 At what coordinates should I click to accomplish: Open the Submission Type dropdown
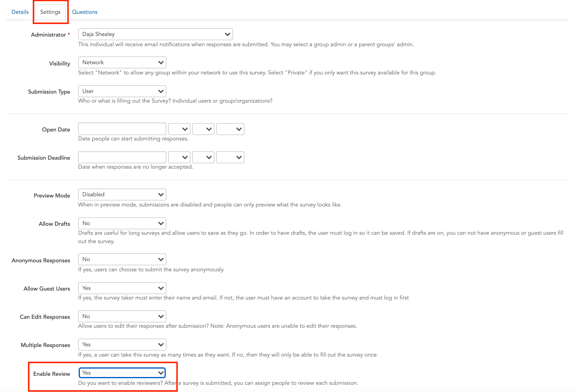coord(122,91)
